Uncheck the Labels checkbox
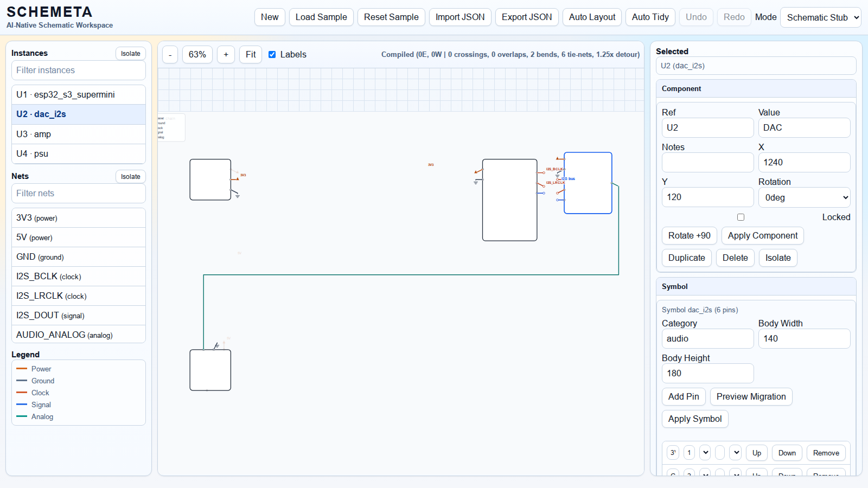Image resolution: width=868 pixels, height=488 pixels. coord(272,55)
